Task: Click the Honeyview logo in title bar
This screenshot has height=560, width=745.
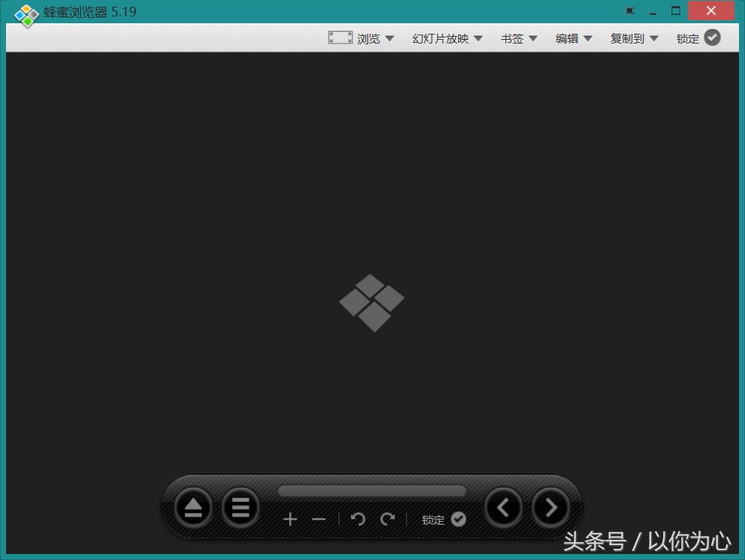Action: tap(25, 12)
